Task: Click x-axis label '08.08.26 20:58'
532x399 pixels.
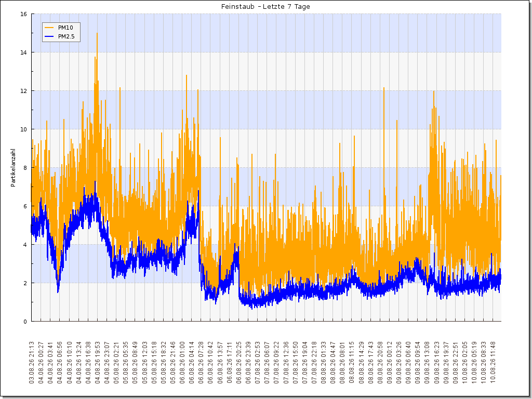Action: [x=380, y=362]
